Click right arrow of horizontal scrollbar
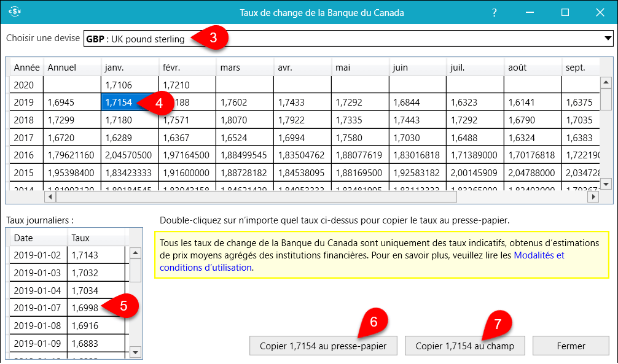The height and width of the screenshot is (364, 618). click(593, 196)
